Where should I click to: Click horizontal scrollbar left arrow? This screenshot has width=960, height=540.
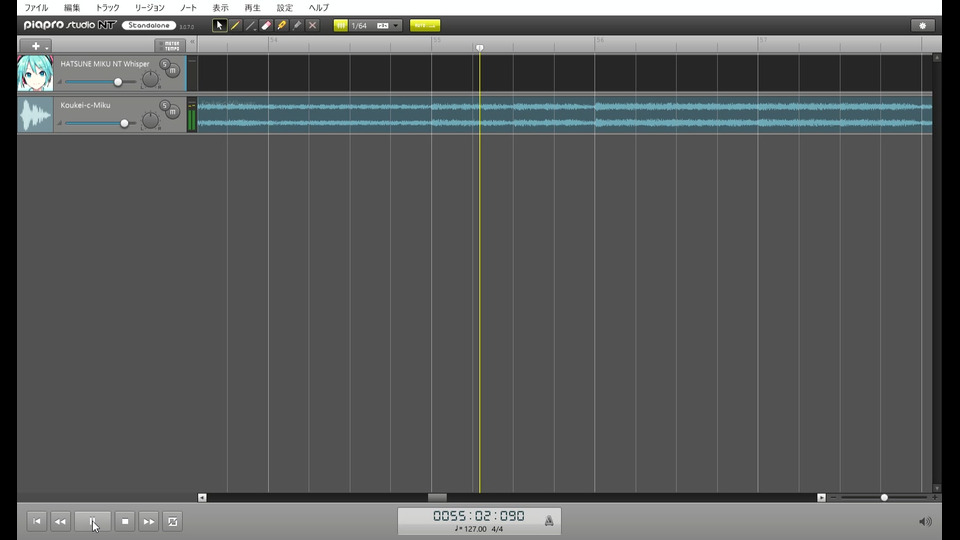(x=202, y=498)
